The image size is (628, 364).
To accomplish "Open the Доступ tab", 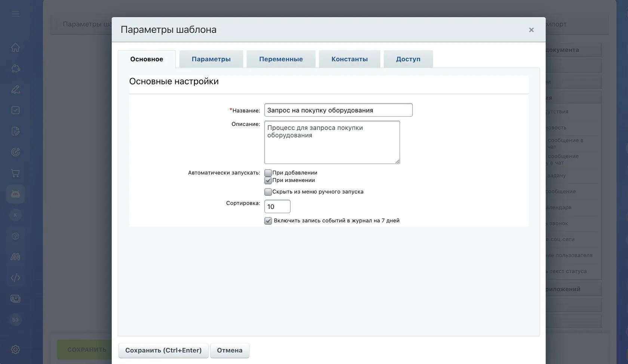I will pyautogui.click(x=408, y=59).
